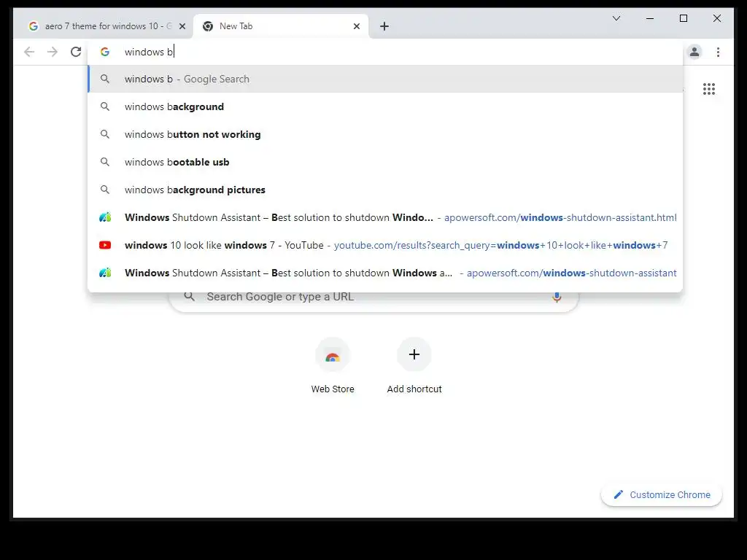Minimize the Chrome window
The width and height of the screenshot is (747, 560).
pos(650,18)
